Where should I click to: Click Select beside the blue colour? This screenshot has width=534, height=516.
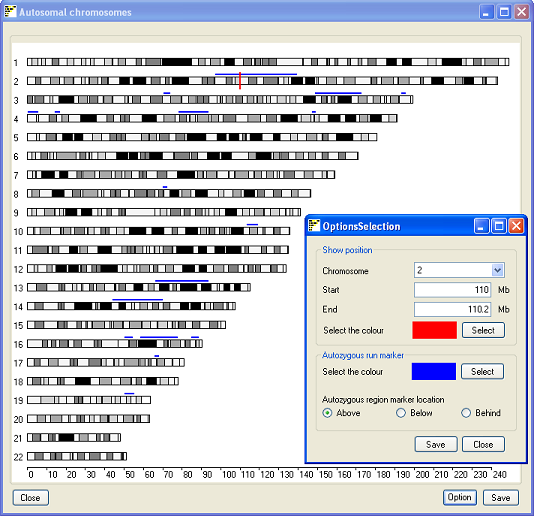tap(482, 371)
